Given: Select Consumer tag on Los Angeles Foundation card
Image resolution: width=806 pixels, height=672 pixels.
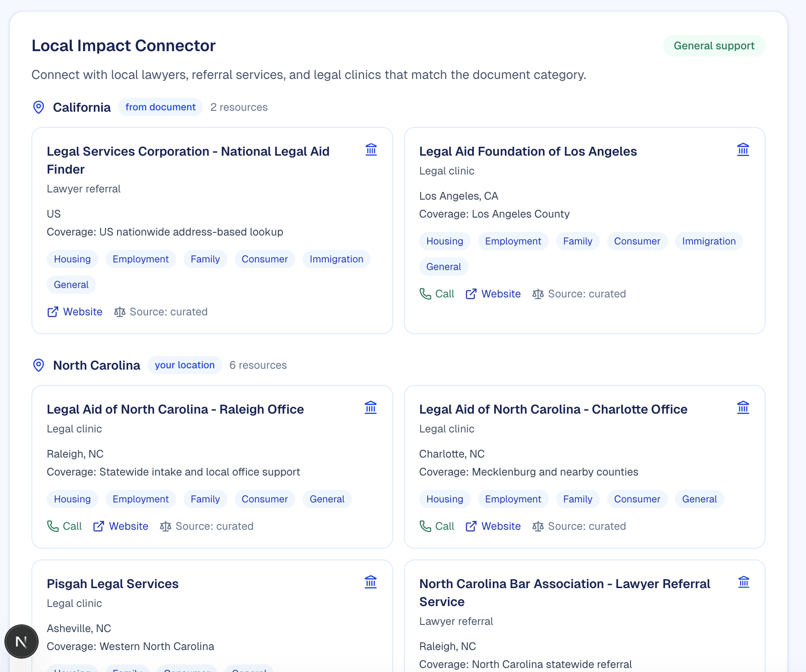Looking at the screenshot, I should coord(637,241).
